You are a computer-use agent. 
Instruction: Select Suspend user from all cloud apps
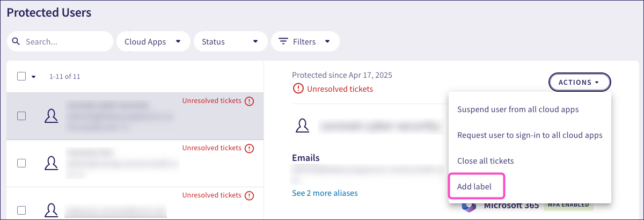tap(518, 109)
